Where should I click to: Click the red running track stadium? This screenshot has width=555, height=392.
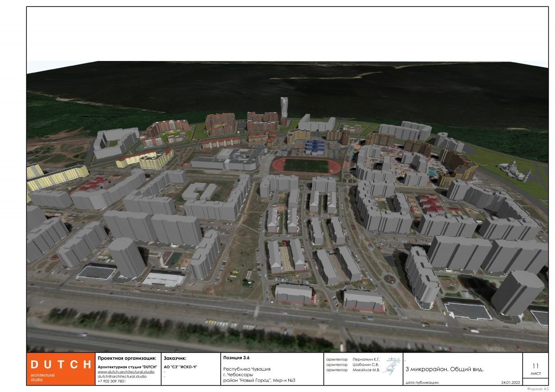coord(305,165)
